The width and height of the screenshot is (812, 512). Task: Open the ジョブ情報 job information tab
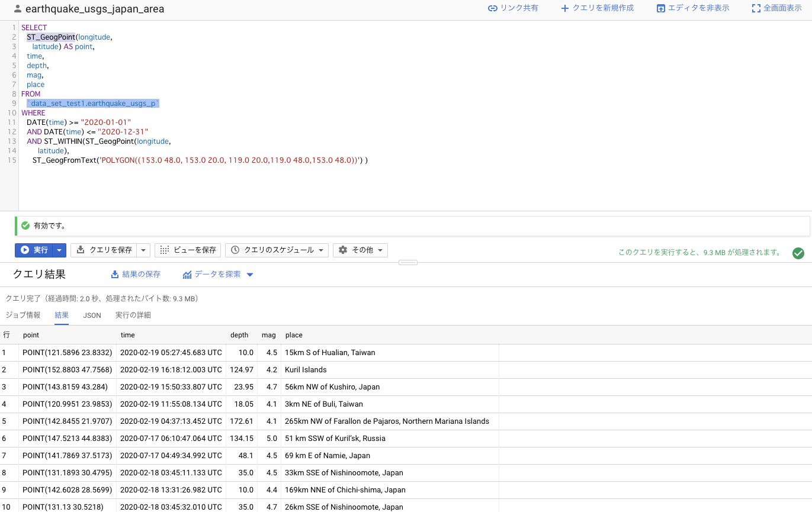point(23,315)
